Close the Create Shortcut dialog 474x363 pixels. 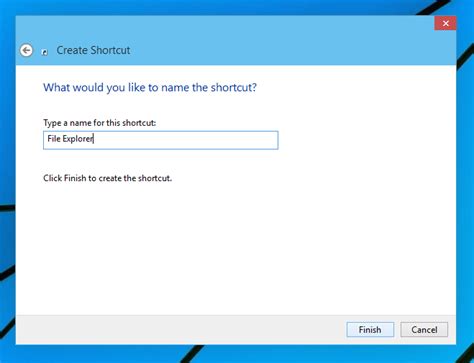coord(445,23)
